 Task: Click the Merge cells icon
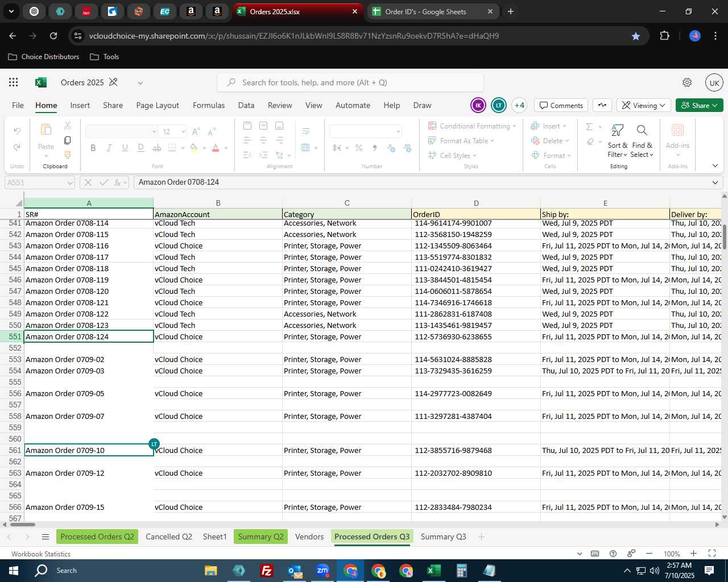[x=306, y=148]
